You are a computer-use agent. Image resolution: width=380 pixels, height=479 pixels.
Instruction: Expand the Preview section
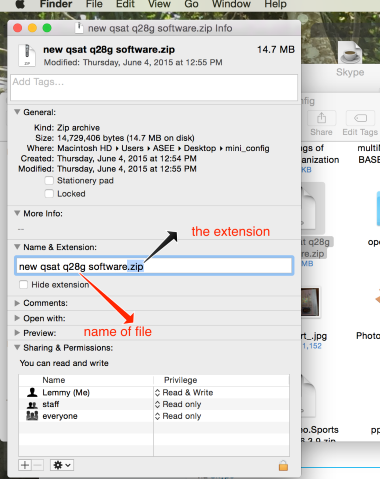pos(17,333)
